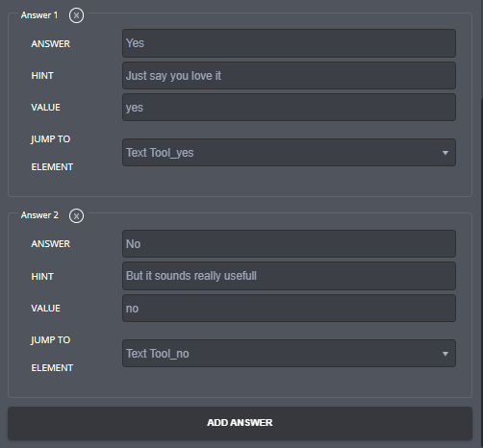483x448 pixels.
Task: Click the HINT label in Answer 2
Action: coord(42,277)
